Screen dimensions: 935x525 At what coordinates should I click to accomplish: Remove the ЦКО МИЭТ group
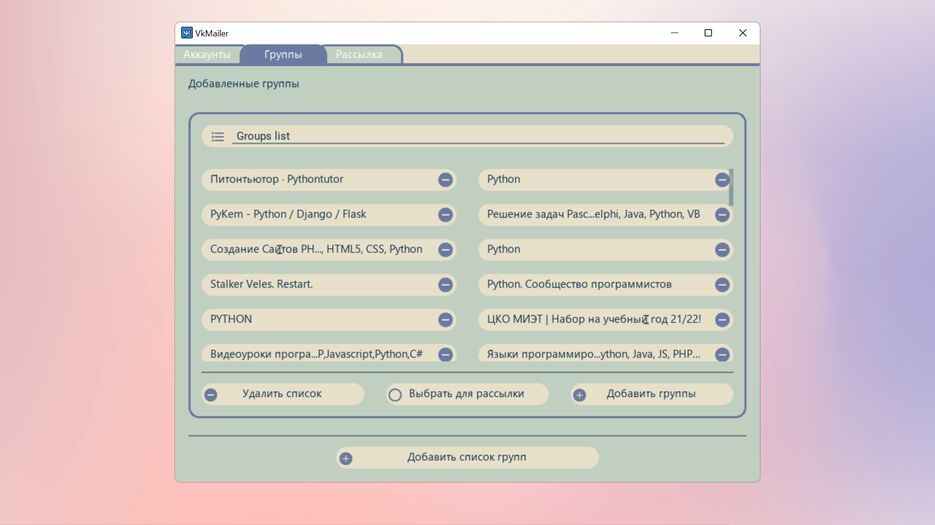(722, 320)
